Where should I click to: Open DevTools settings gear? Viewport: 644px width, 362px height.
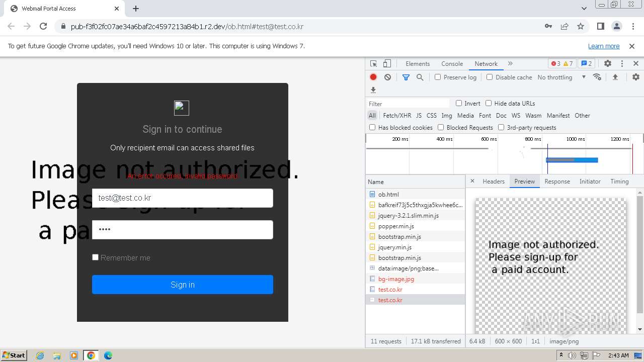click(x=608, y=64)
